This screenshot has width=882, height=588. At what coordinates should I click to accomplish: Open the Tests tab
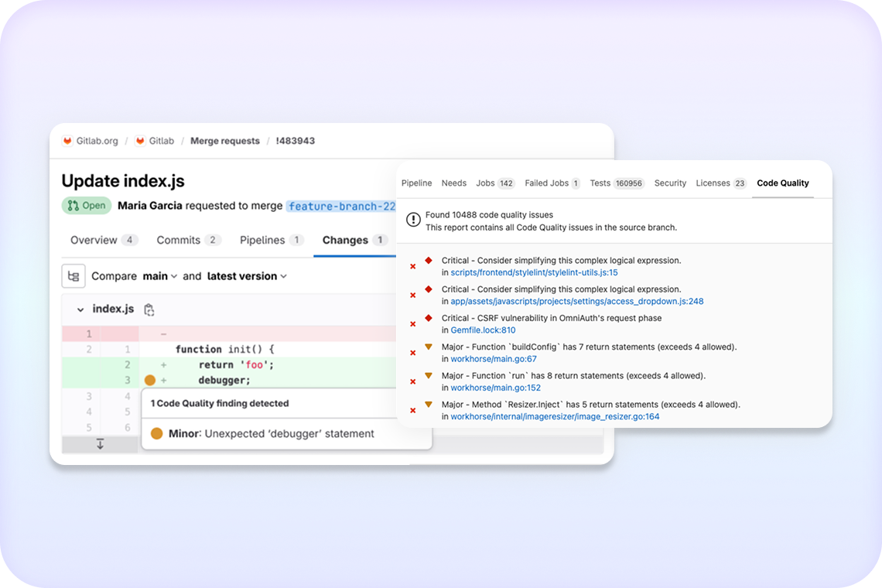coord(617,183)
